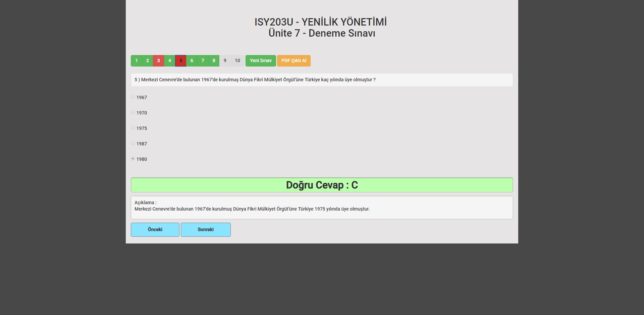Screen dimensions: 644x315
Task: Go to question 1
Action: [136, 61]
